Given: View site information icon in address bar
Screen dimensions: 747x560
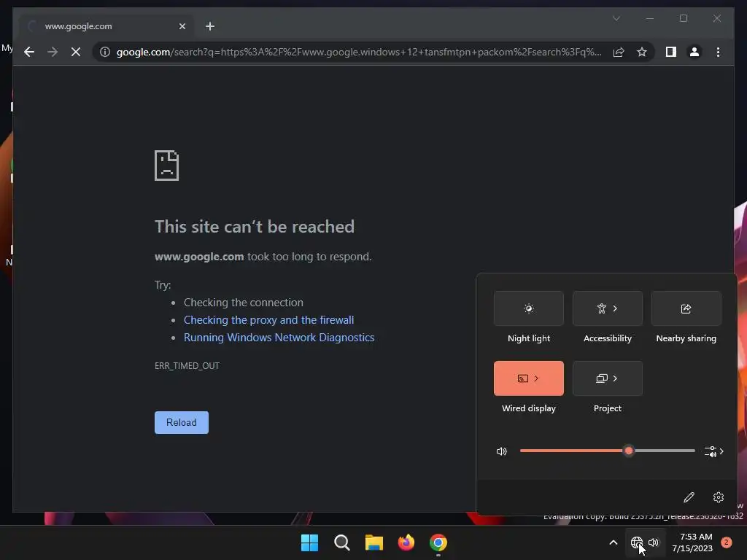Looking at the screenshot, I should coord(105,52).
